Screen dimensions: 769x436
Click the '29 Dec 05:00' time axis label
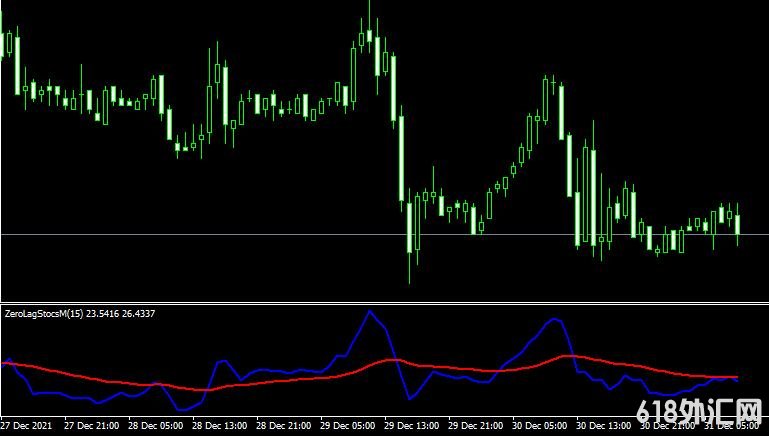[x=348, y=426]
